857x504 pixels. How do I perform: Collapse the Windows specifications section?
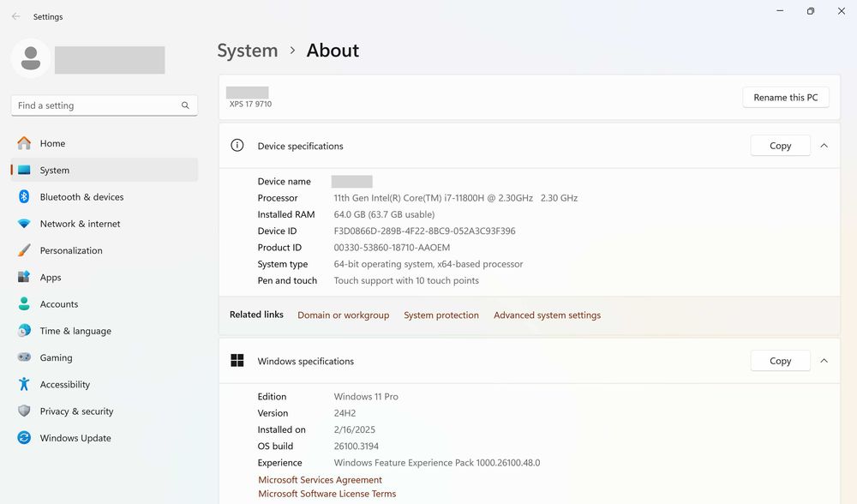pos(824,361)
